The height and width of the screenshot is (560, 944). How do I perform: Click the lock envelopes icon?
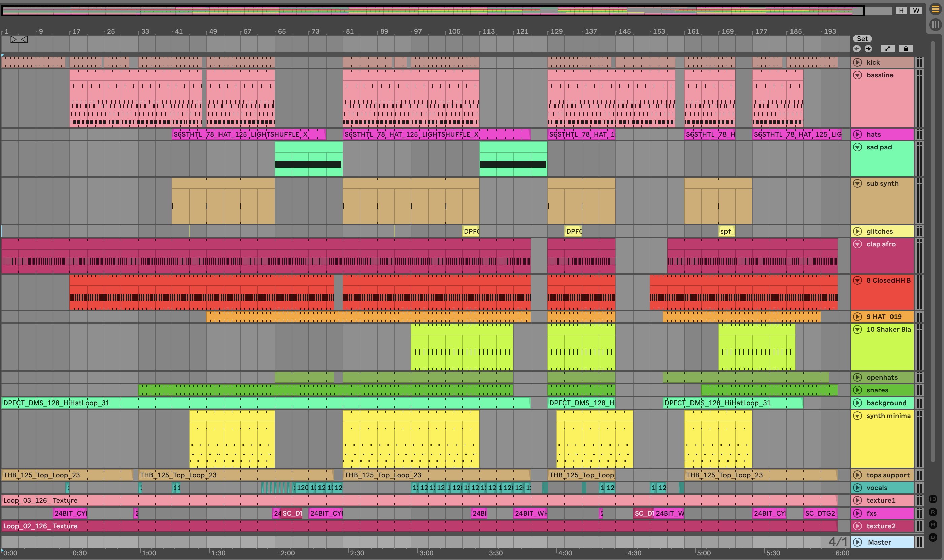(x=906, y=49)
